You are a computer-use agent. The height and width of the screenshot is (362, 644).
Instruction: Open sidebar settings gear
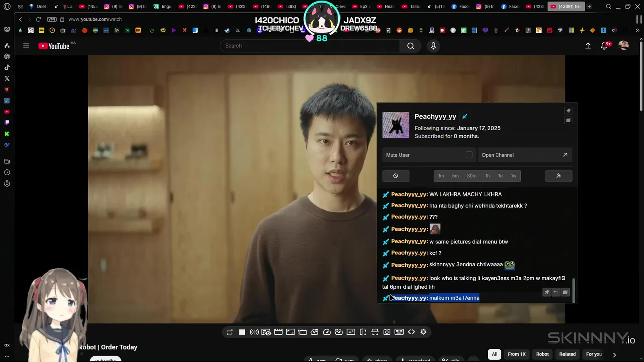tap(7, 184)
